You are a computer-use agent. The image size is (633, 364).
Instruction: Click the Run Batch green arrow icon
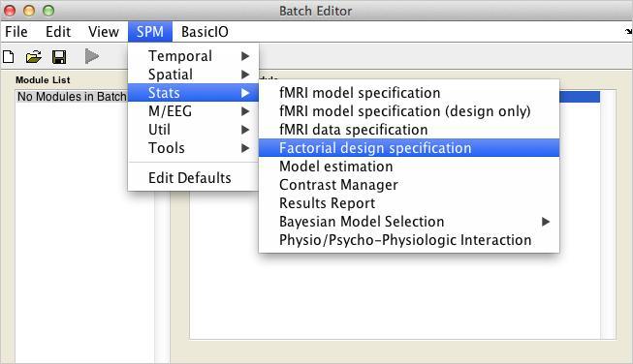coord(92,56)
